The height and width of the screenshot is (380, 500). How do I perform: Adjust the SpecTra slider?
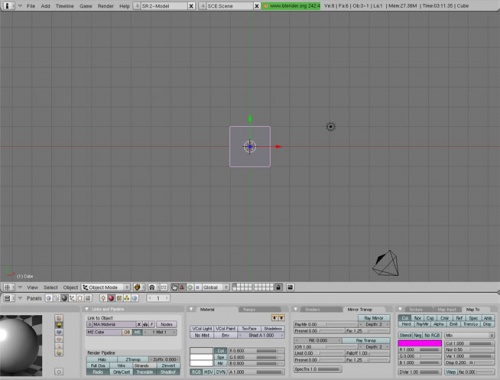click(318, 369)
